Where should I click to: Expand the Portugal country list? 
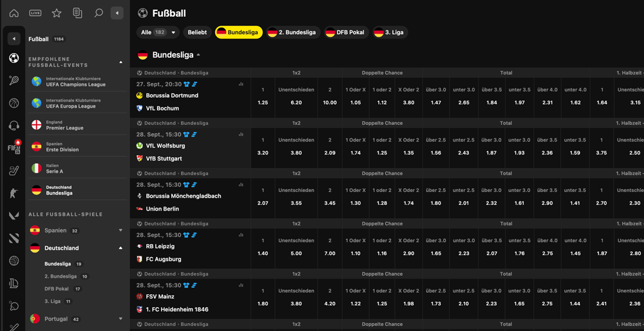point(121,319)
